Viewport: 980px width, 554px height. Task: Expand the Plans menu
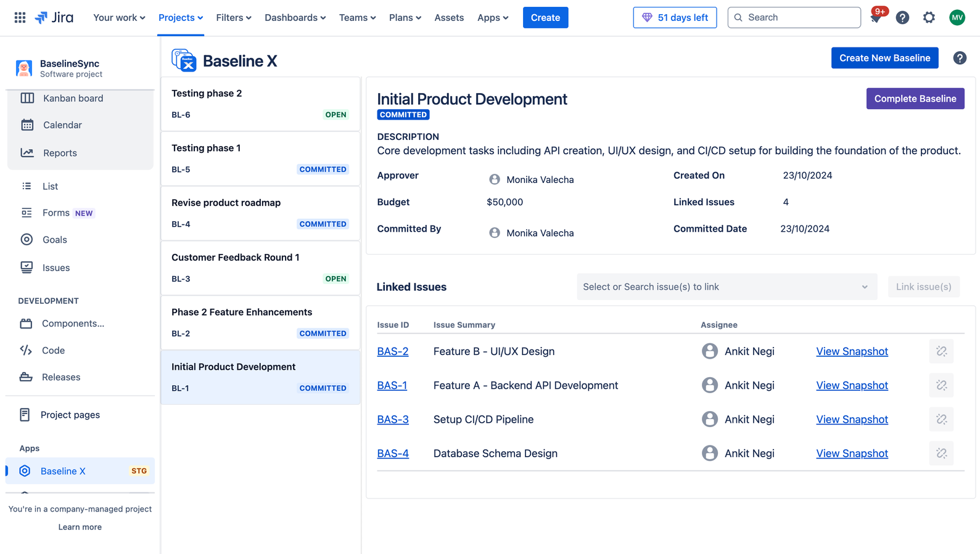coord(405,17)
